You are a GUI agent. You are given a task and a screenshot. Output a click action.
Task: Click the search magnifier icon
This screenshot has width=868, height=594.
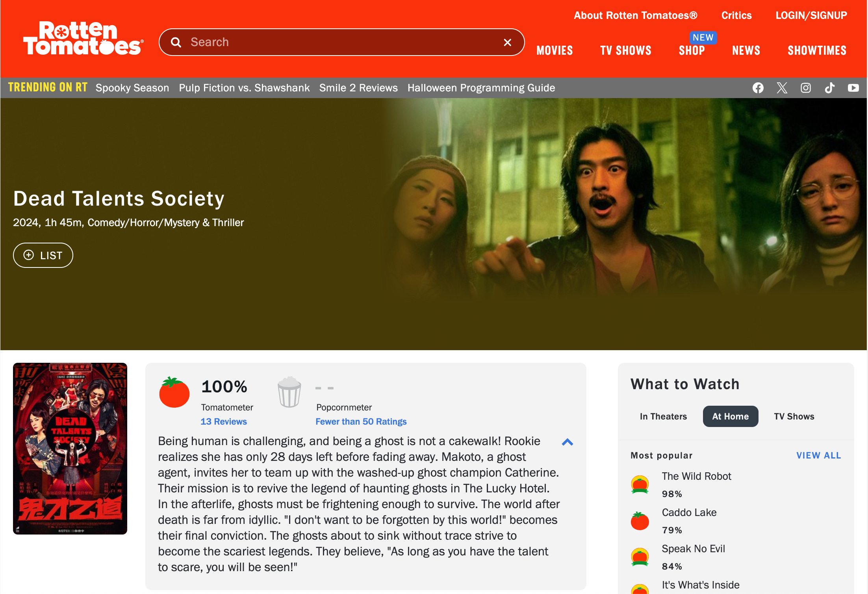pos(176,42)
